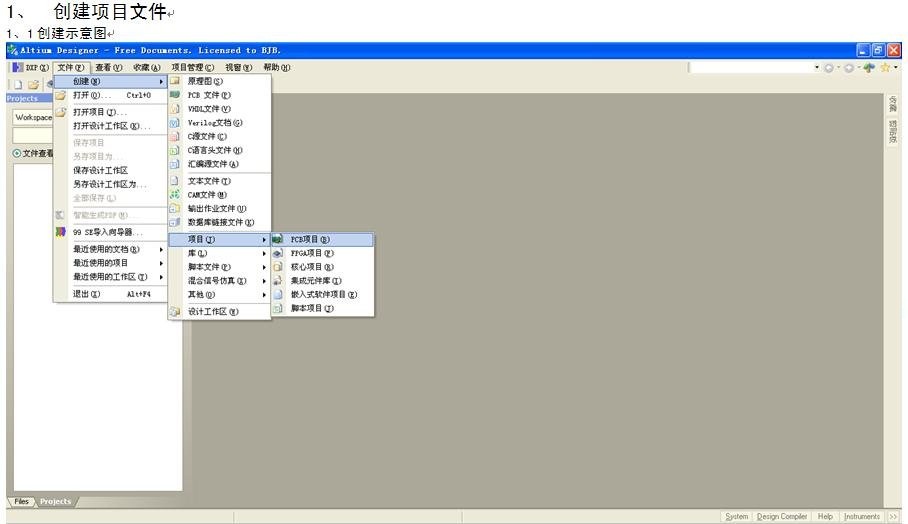Screen dimensions: 908x524
Task: Click the navigate back arrow icon
Action: tap(829, 68)
